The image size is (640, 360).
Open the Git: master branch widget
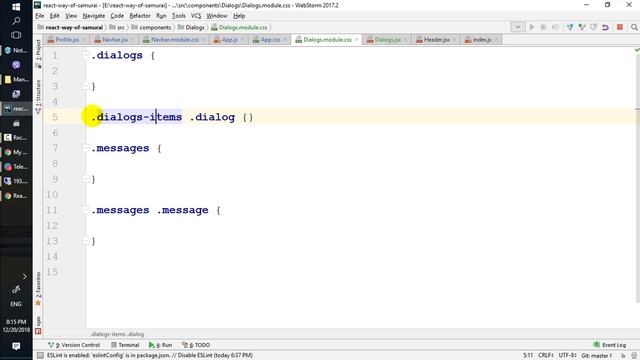[597, 356]
